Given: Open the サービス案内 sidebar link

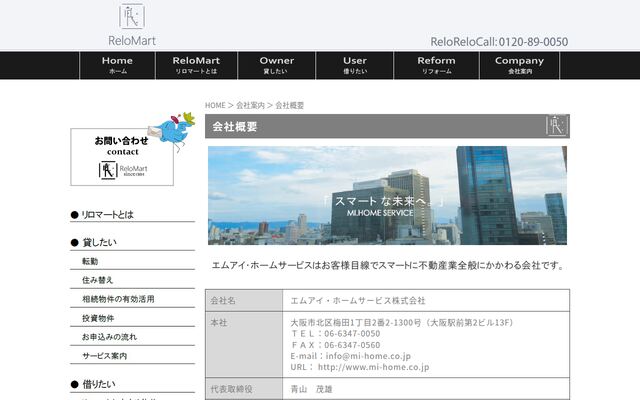Looking at the screenshot, I should pyautogui.click(x=104, y=356).
